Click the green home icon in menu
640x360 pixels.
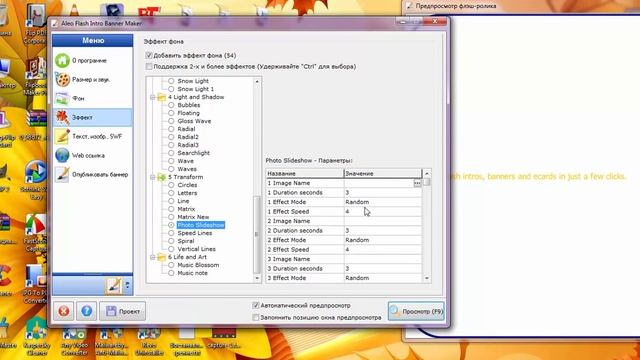[x=62, y=60]
